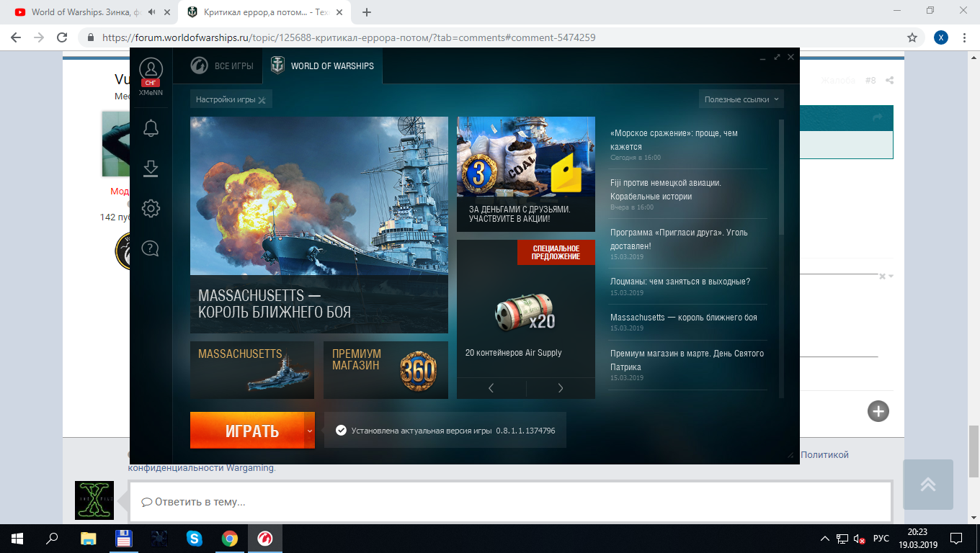Expand the Полезные ссылки dropdown
The height and width of the screenshot is (553, 980).
pyautogui.click(x=741, y=99)
